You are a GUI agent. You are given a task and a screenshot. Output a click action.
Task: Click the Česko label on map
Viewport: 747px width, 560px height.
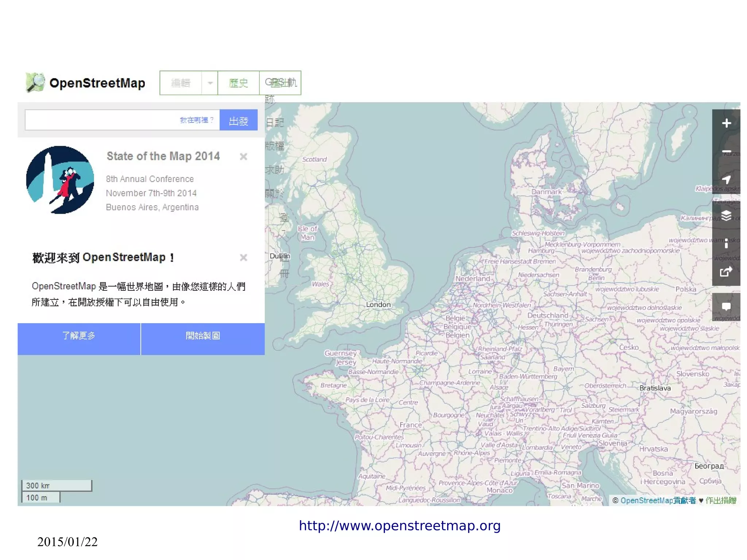click(629, 347)
